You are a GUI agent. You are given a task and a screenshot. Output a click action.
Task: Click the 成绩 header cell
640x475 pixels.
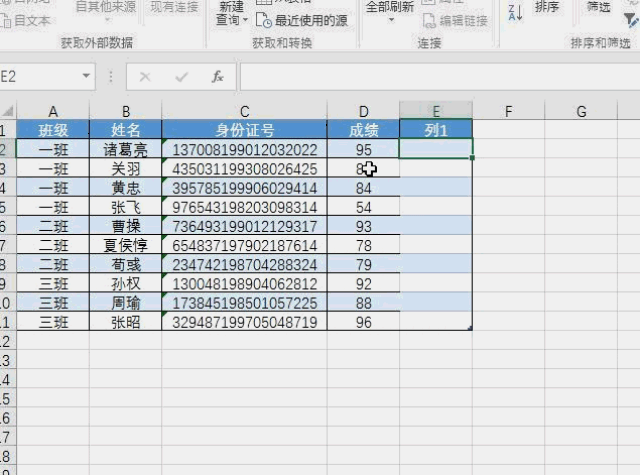coord(363,129)
